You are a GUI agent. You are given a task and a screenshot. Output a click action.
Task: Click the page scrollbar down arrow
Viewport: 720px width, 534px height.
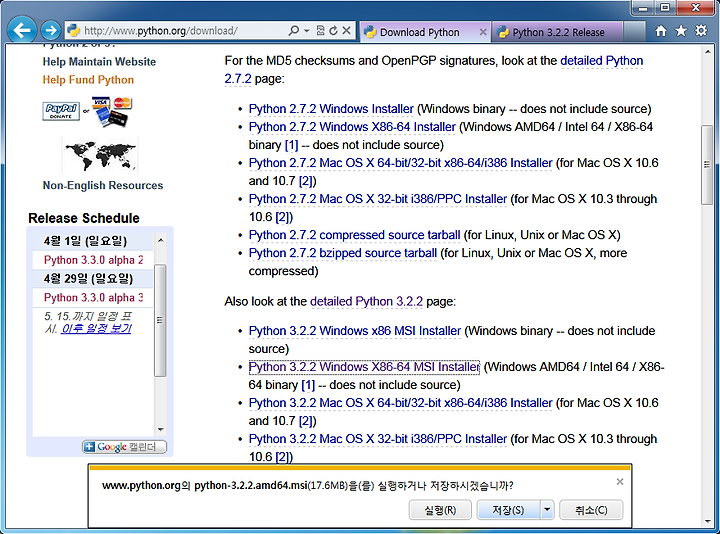[x=707, y=521]
